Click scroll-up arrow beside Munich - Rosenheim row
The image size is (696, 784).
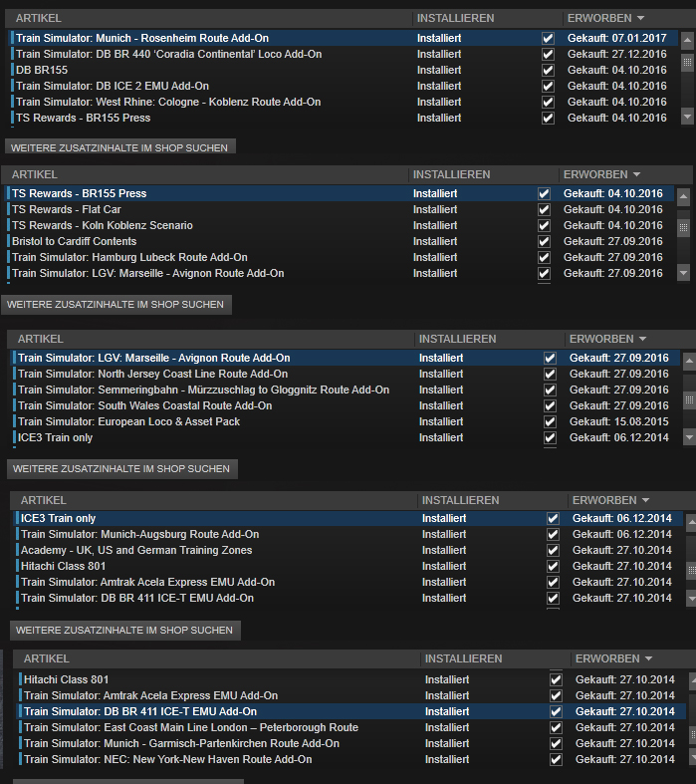(x=687, y=40)
